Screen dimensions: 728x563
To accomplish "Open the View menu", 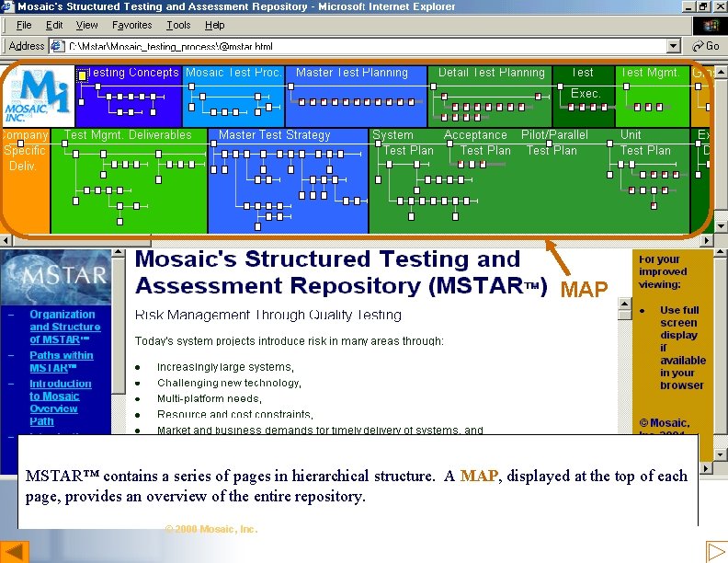I will click(86, 25).
